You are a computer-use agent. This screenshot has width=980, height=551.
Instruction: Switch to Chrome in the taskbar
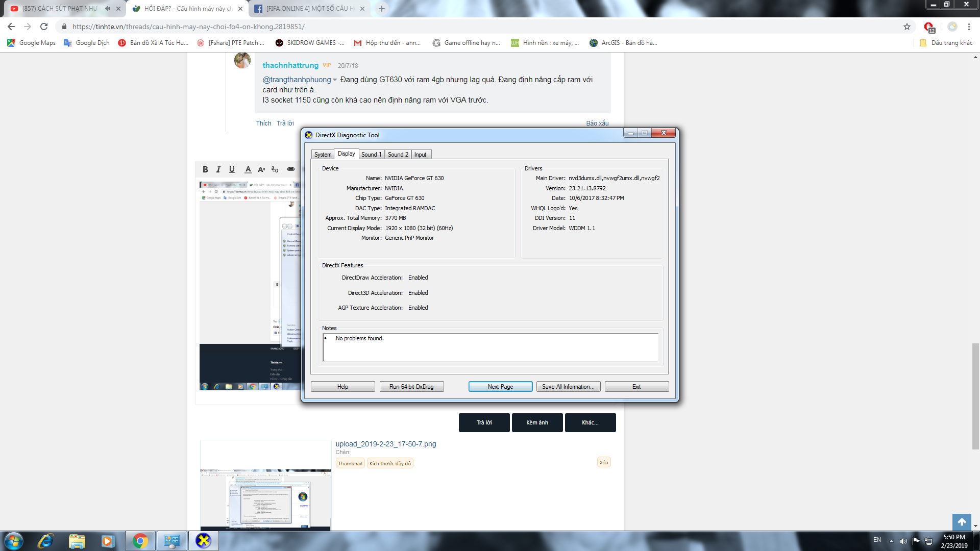point(140,541)
